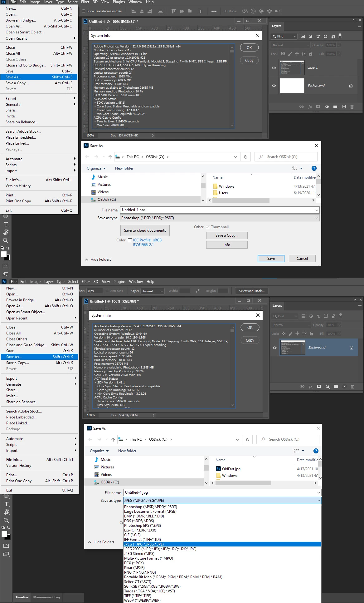The width and height of the screenshot is (364, 603).
Task: Filter type layers in panel containing Layer 1
Action: click(x=318, y=36)
